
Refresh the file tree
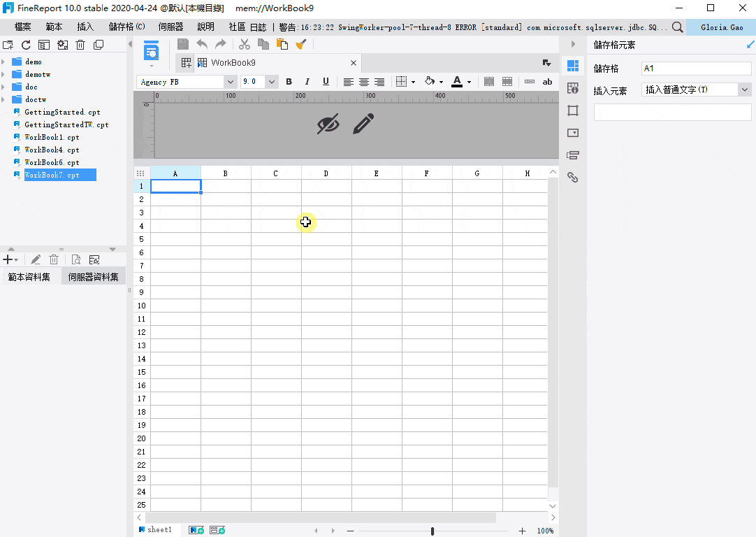point(26,45)
